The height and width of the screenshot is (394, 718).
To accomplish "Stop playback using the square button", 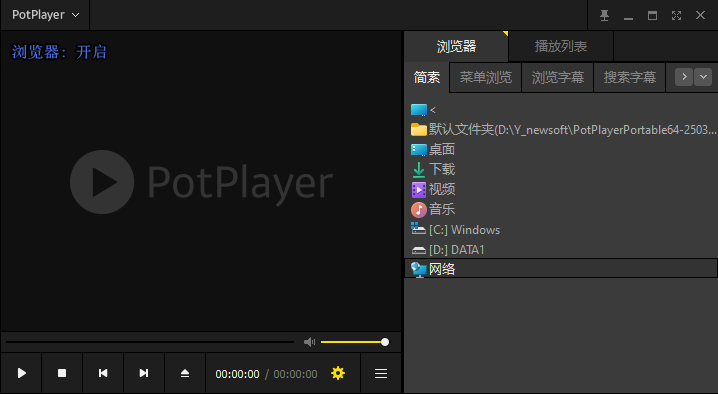I will click(x=62, y=373).
